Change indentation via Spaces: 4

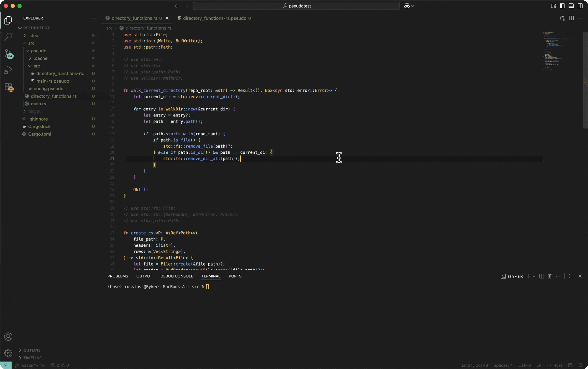(503, 365)
